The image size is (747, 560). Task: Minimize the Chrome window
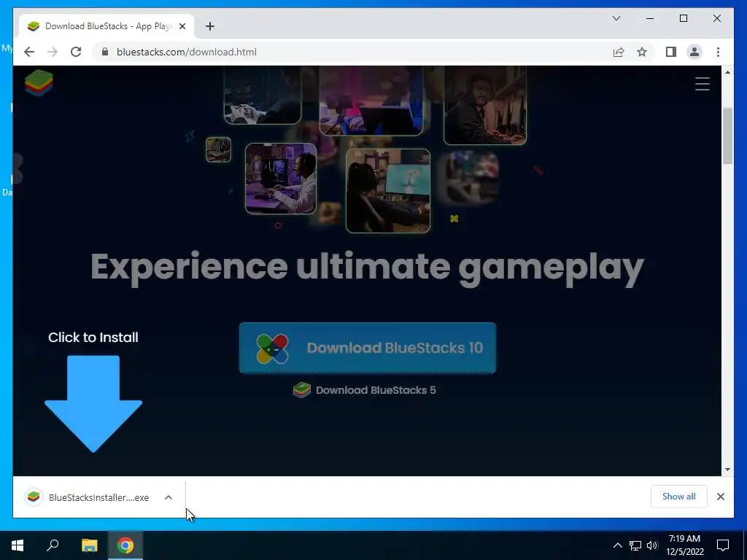[650, 18]
